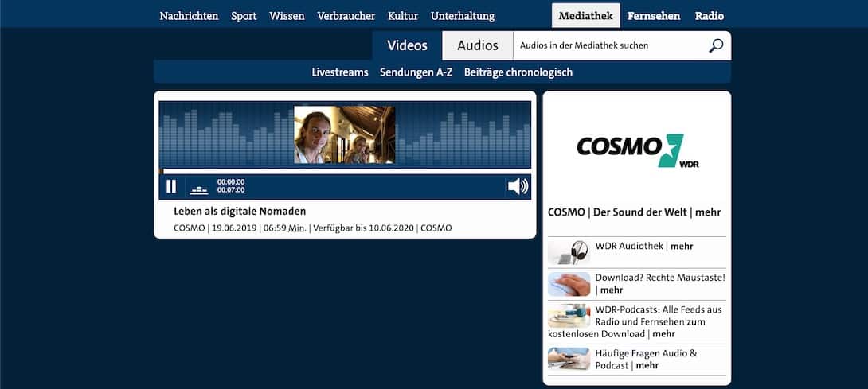This screenshot has width=868, height=389.
Task: Click title Leben als digitale Nomaden
Action: point(240,211)
